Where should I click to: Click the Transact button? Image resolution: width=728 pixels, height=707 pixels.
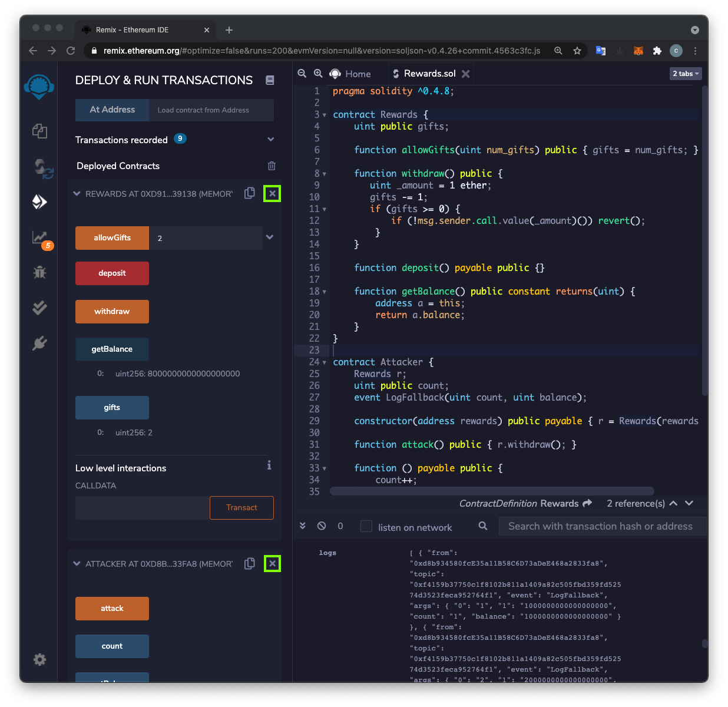[x=241, y=508]
